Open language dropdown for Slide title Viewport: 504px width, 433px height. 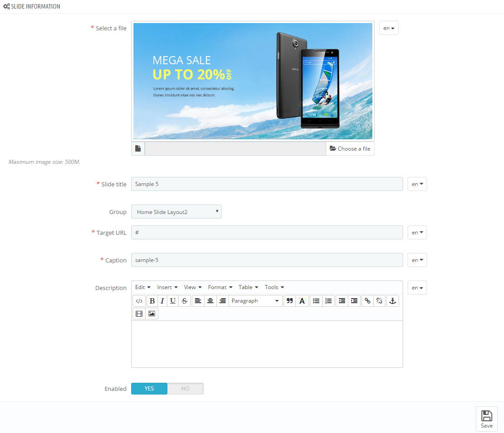[x=417, y=184]
